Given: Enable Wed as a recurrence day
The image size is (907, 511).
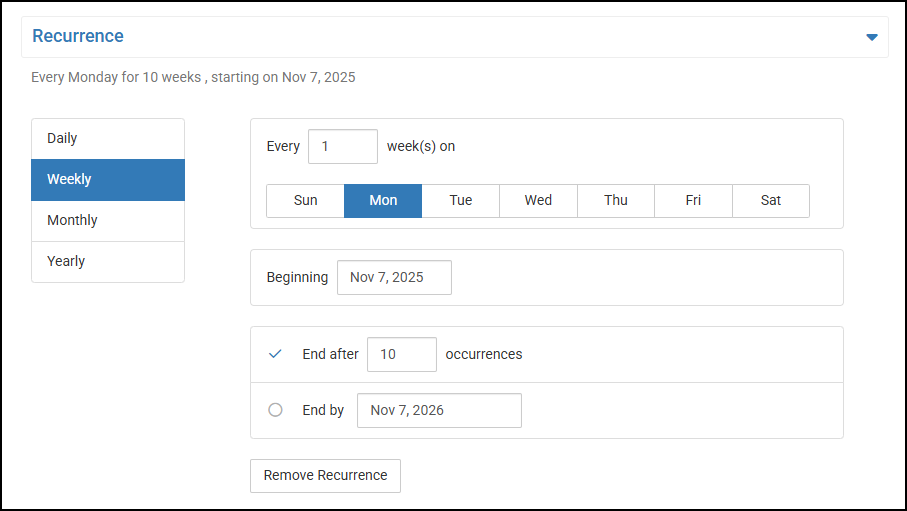Looking at the screenshot, I should tap(538, 201).
